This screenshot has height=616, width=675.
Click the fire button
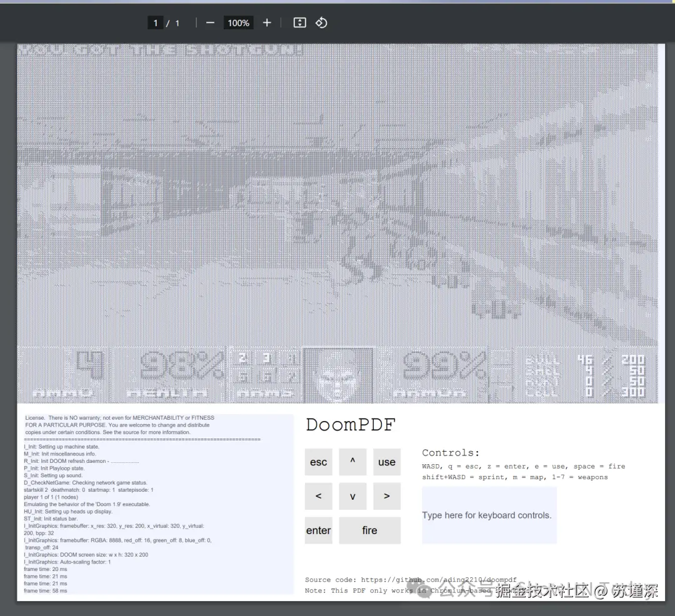click(x=370, y=530)
